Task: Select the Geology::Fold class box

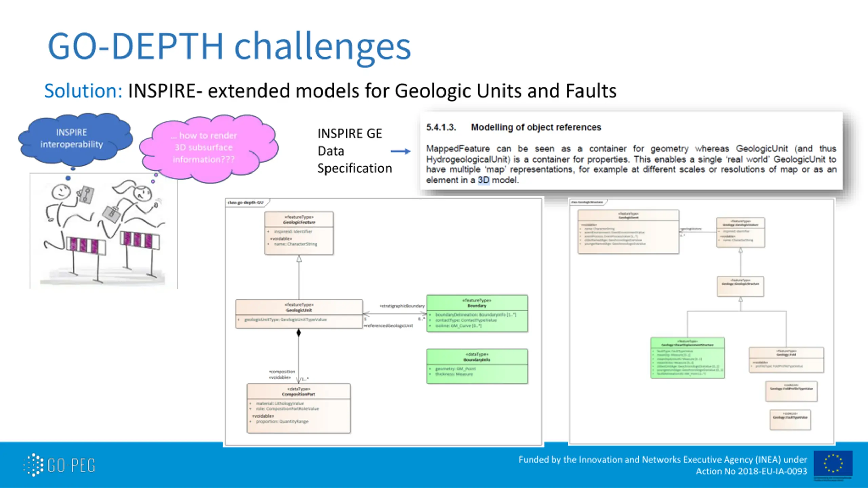Action: [x=786, y=360]
